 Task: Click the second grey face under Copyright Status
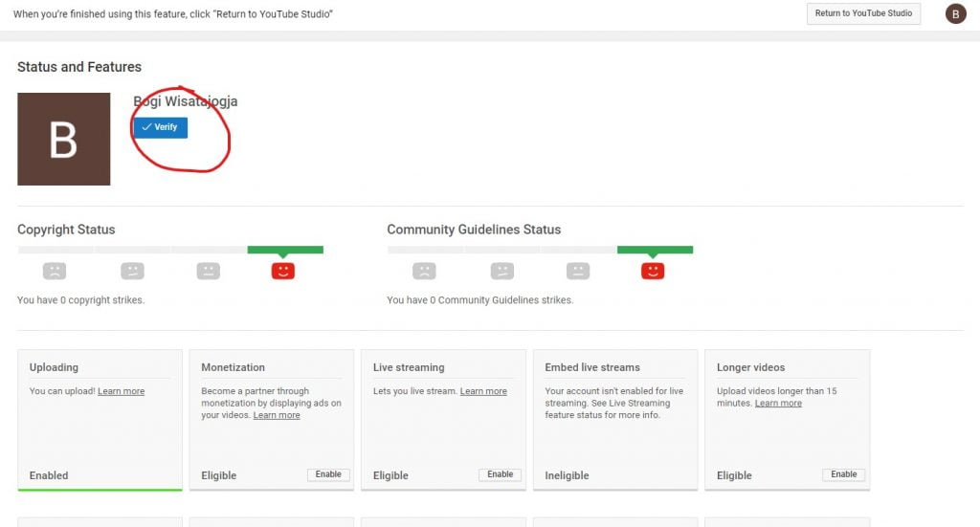pyautogui.click(x=132, y=271)
